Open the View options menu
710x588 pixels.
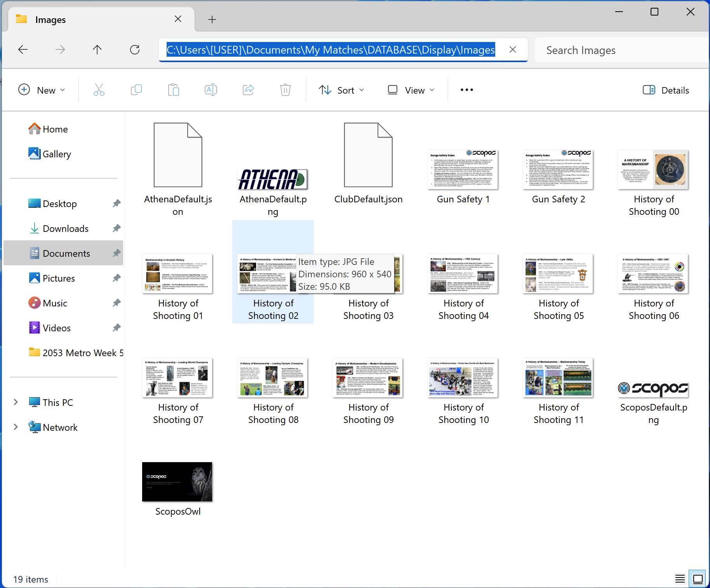(x=411, y=90)
